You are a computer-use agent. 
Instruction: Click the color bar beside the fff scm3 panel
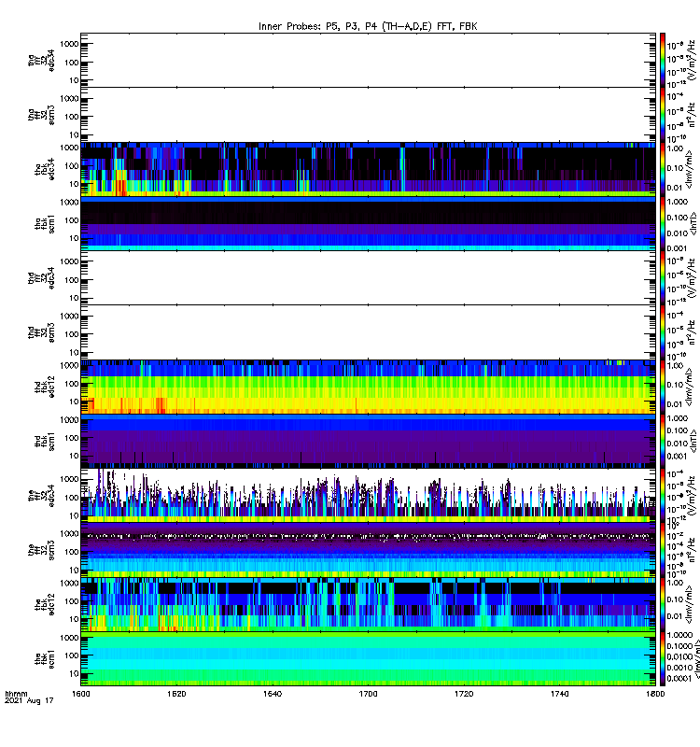coord(663,550)
